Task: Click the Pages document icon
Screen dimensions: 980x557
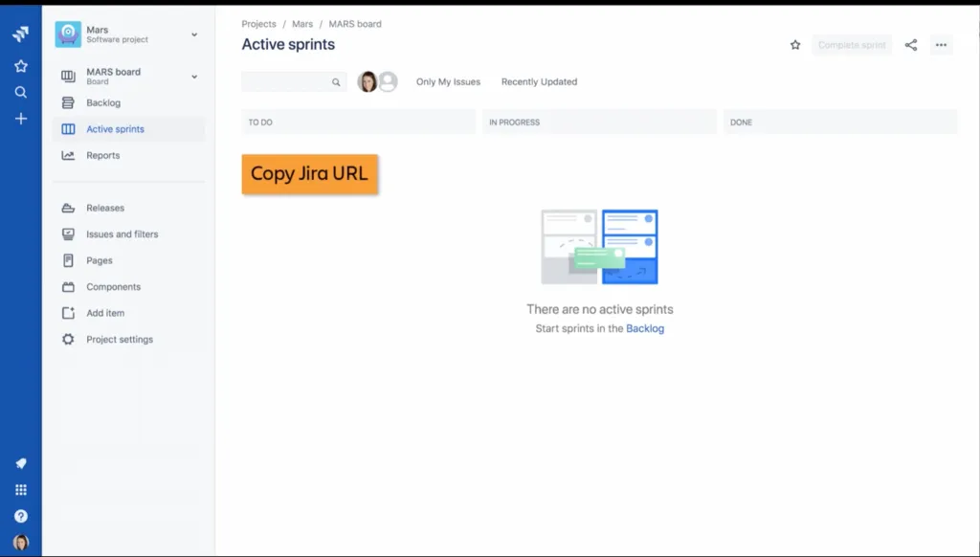Action: [x=68, y=260]
